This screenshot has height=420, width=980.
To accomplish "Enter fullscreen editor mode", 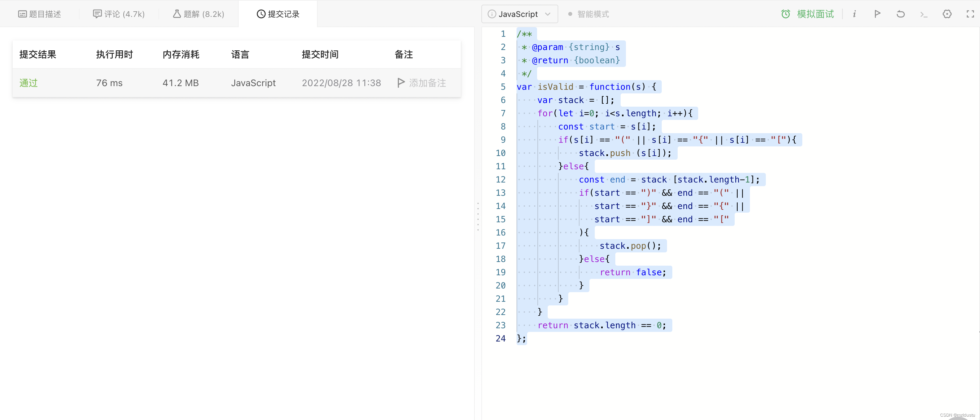I will coord(970,14).
